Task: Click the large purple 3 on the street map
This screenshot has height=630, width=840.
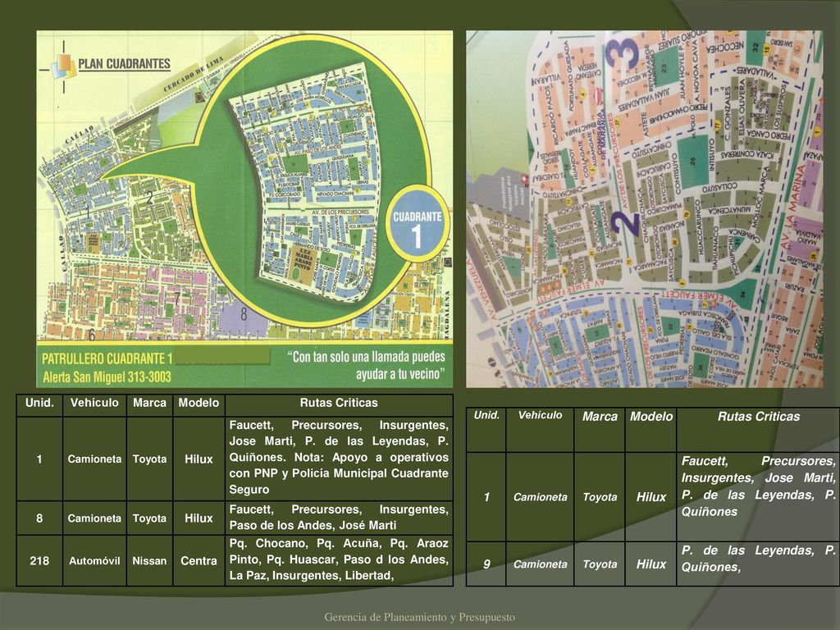Action: tap(622, 53)
